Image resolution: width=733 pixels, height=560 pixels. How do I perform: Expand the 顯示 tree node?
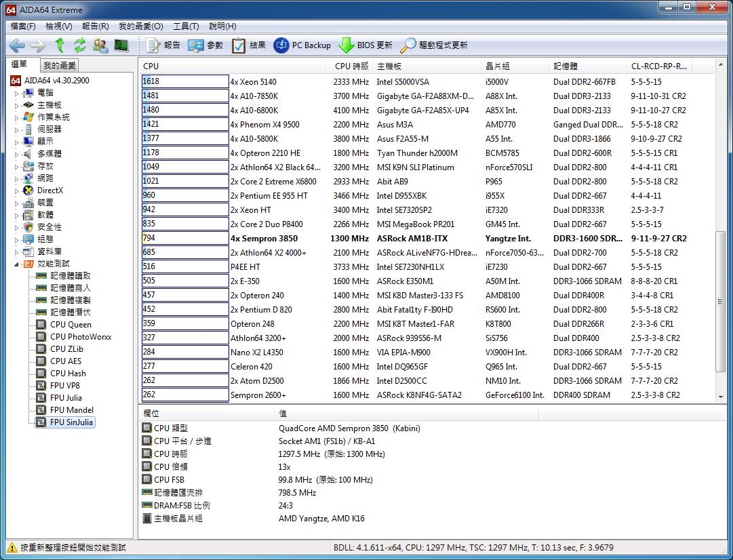(17, 142)
